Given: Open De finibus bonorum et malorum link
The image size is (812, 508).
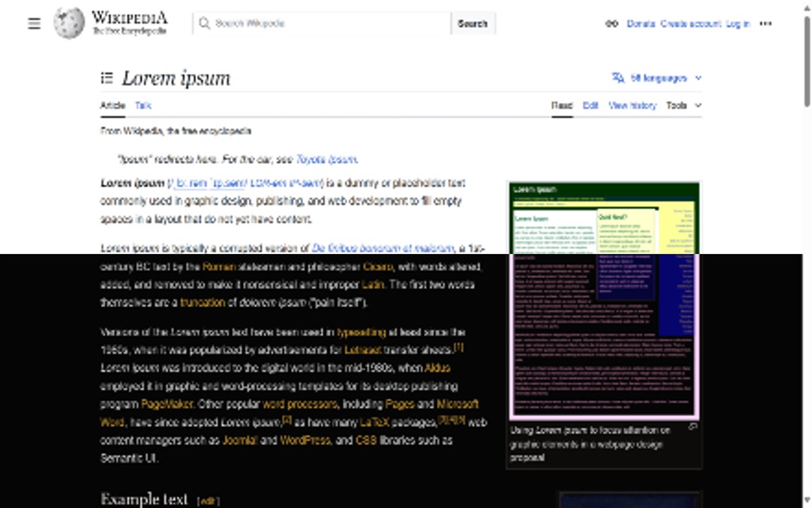Looking at the screenshot, I should click(x=384, y=249).
